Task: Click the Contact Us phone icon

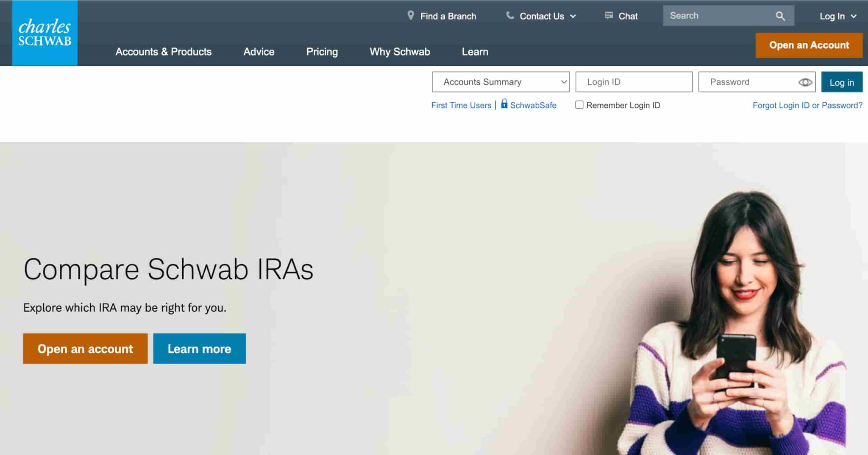Action: pos(510,16)
